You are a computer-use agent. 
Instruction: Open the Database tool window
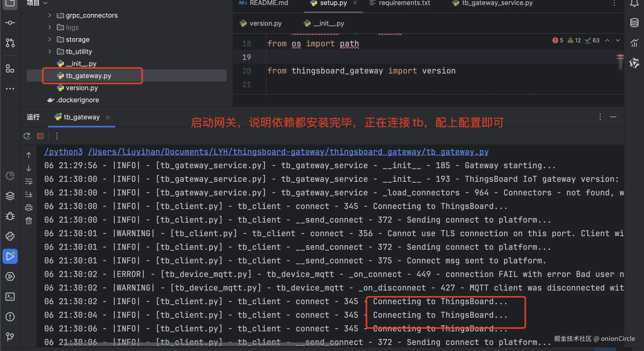click(634, 23)
